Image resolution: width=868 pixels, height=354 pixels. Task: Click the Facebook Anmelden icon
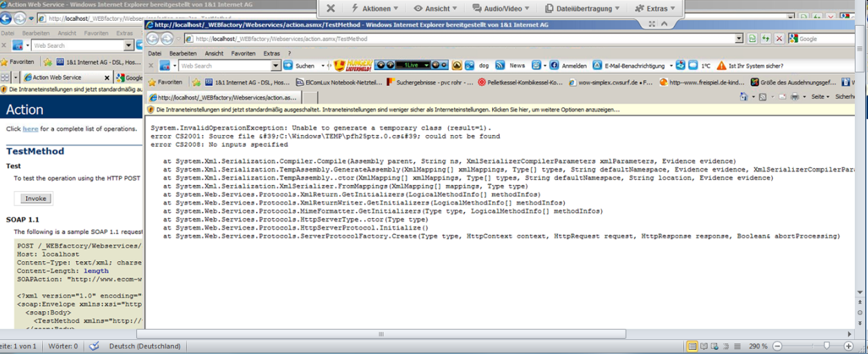pyautogui.click(x=554, y=66)
